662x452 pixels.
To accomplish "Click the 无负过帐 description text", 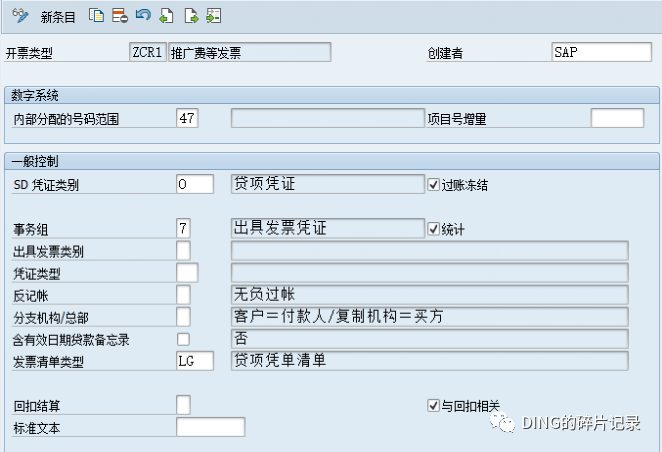I will tap(264, 294).
